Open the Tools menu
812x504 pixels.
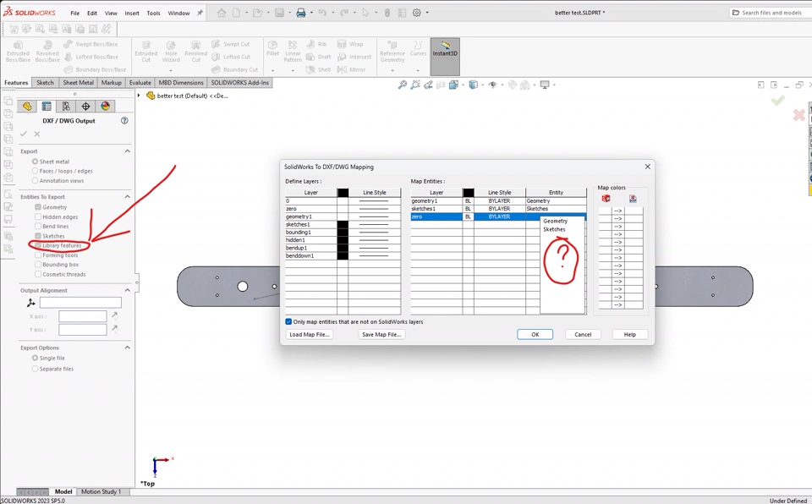(153, 13)
